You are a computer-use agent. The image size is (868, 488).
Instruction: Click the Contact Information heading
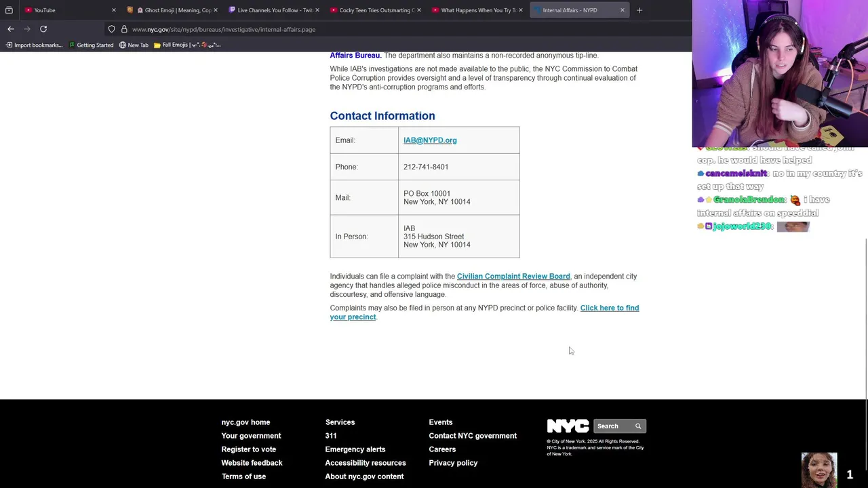tap(382, 116)
